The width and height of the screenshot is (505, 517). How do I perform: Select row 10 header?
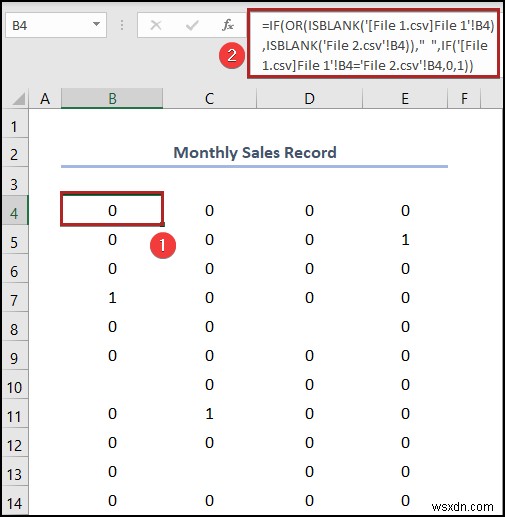point(15,384)
